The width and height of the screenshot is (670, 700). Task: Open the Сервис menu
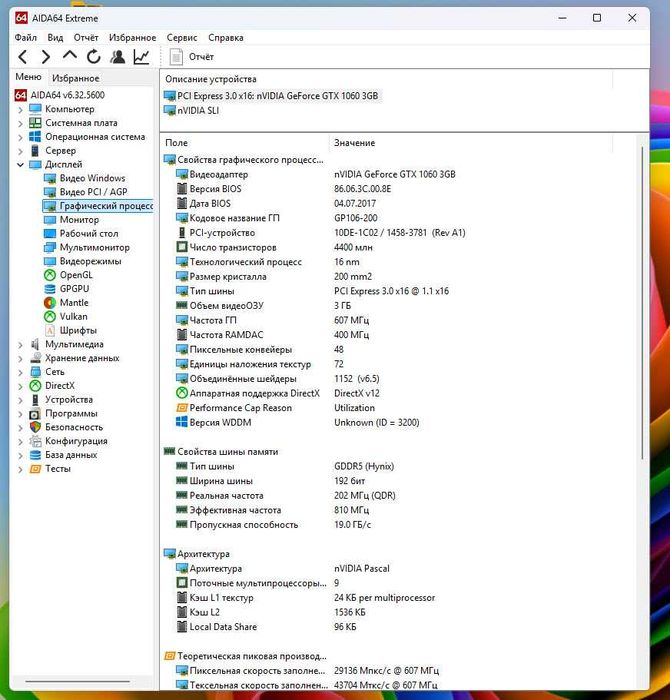(182, 38)
